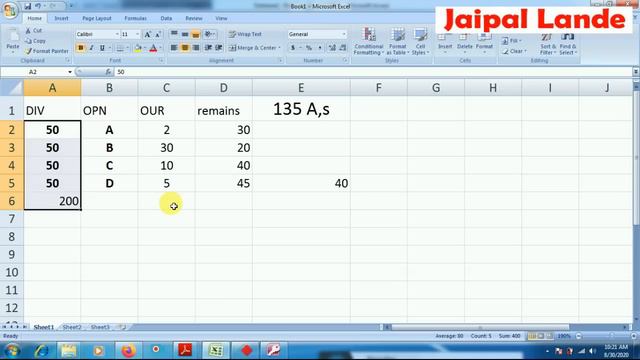Click the Insert Function fx button
This screenshot has width=640, height=360.
[x=108, y=72]
